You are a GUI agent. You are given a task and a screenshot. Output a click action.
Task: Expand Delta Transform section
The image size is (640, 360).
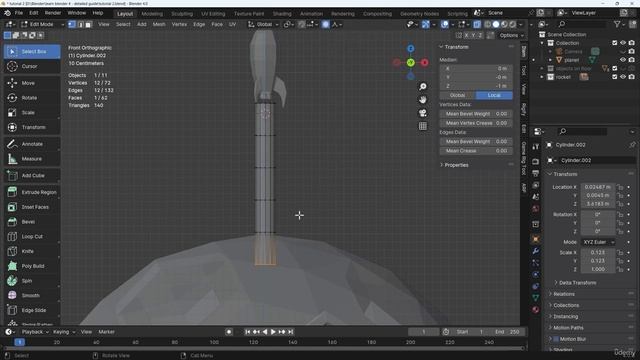(x=577, y=282)
